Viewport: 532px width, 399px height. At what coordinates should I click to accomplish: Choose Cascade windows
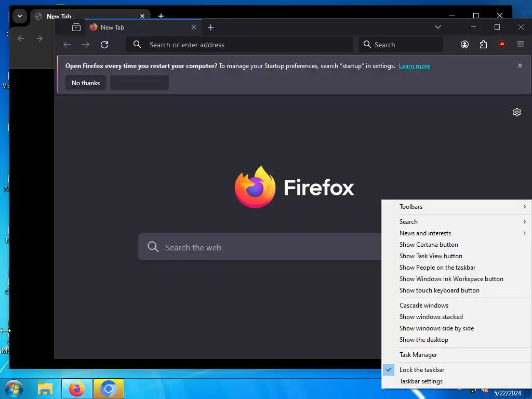click(x=457, y=305)
